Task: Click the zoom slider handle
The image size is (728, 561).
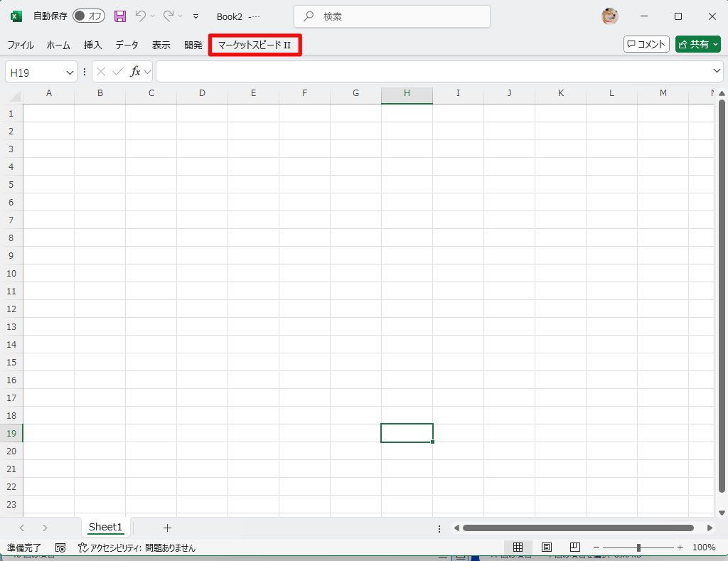Action: (x=639, y=547)
